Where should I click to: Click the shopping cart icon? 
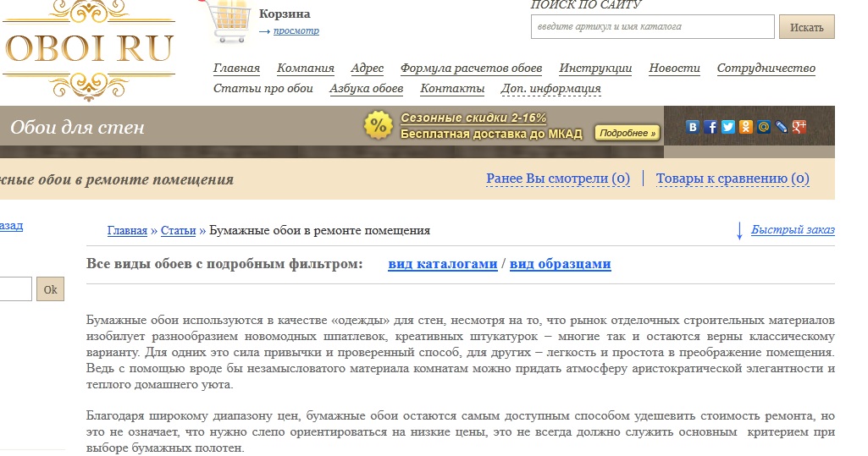coord(229,21)
